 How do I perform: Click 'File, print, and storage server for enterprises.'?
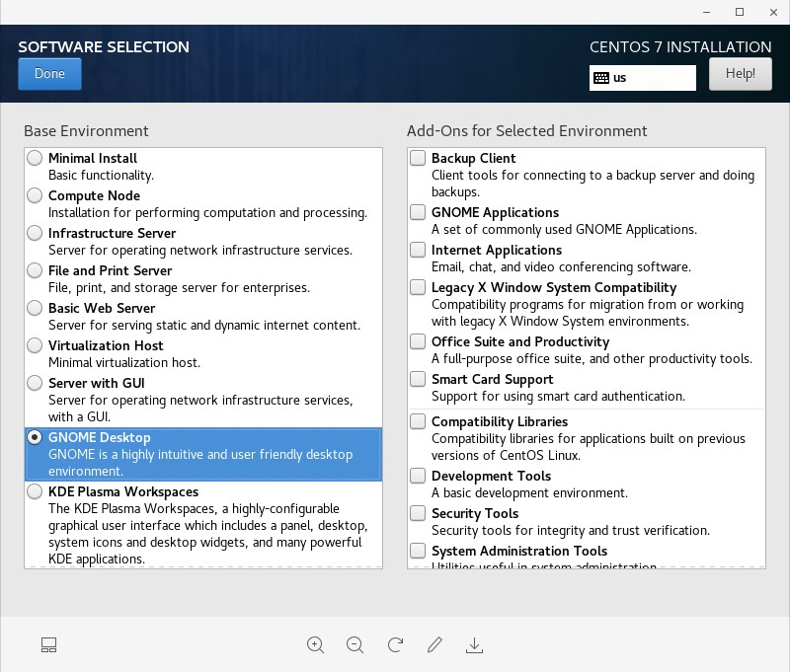[x=180, y=288]
